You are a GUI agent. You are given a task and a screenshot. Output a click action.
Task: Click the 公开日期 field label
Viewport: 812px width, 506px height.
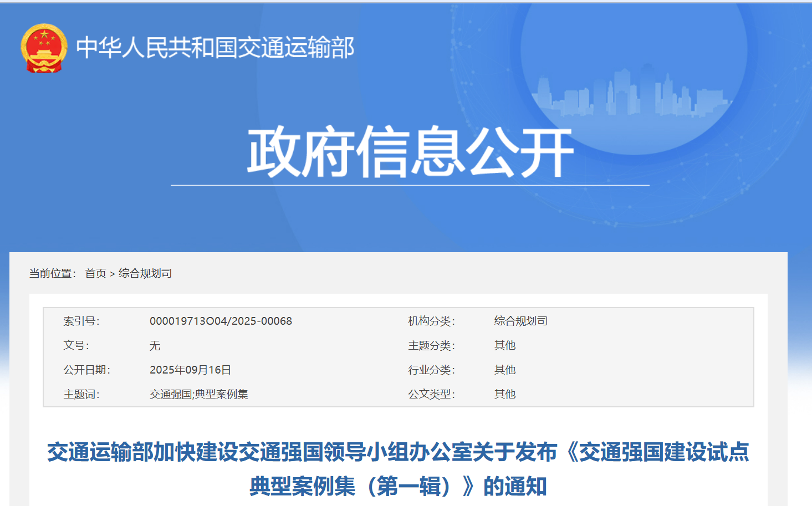coord(86,370)
